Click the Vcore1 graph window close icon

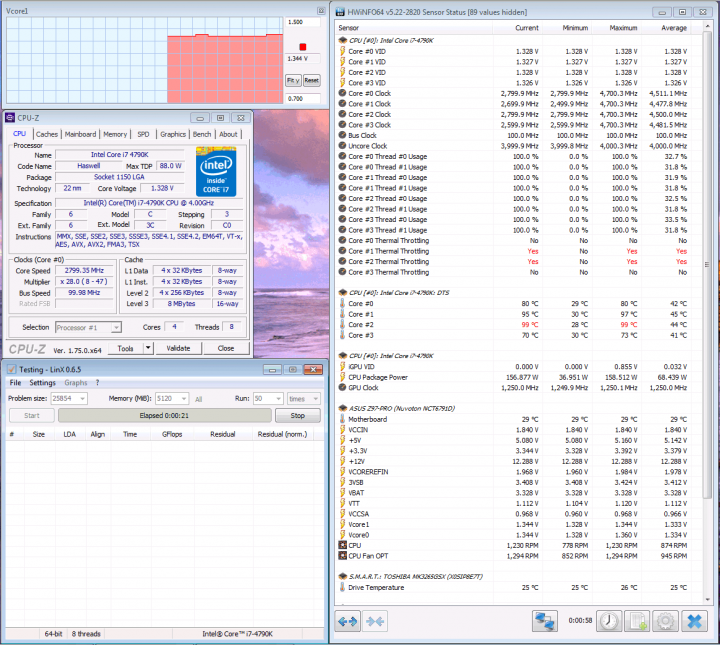click(x=321, y=11)
